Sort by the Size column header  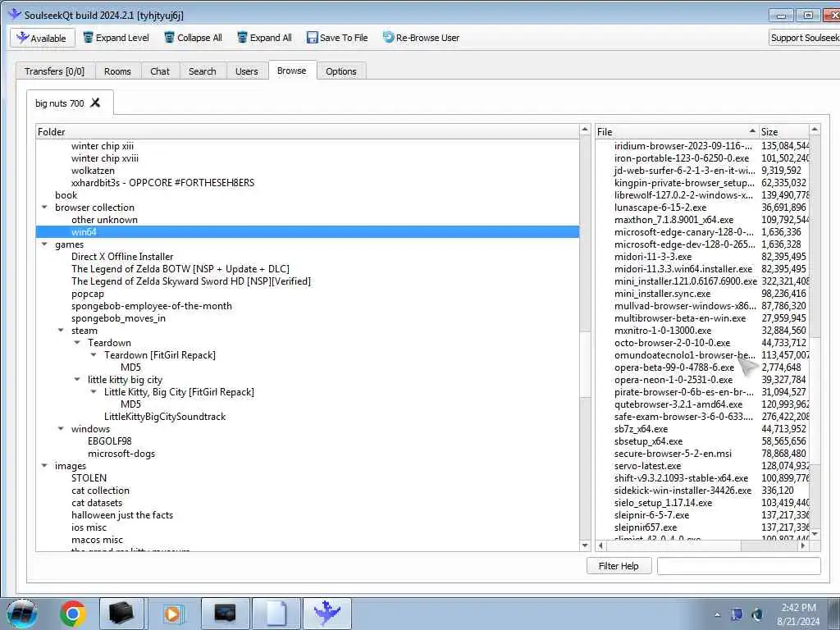[783, 132]
